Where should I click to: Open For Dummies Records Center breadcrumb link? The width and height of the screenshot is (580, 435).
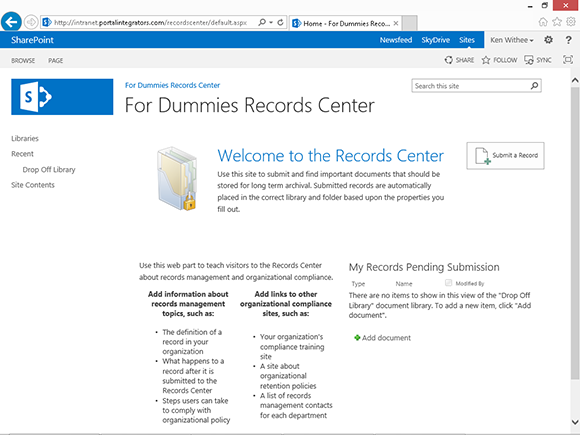coord(172,85)
